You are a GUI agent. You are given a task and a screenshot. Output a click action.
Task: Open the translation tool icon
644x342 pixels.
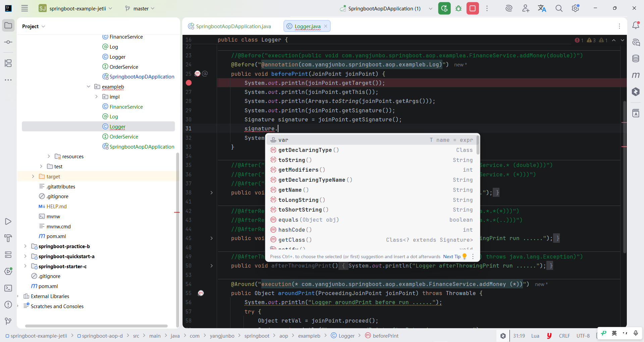pos(542,8)
